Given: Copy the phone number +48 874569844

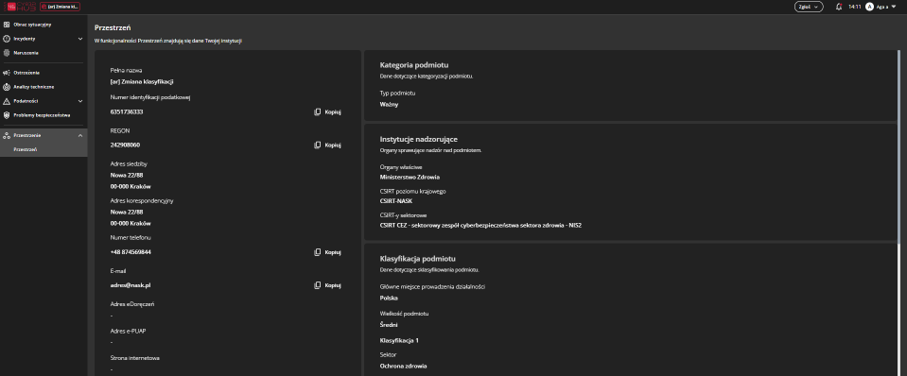Looking at the screenshot, I should pos(327,252).
